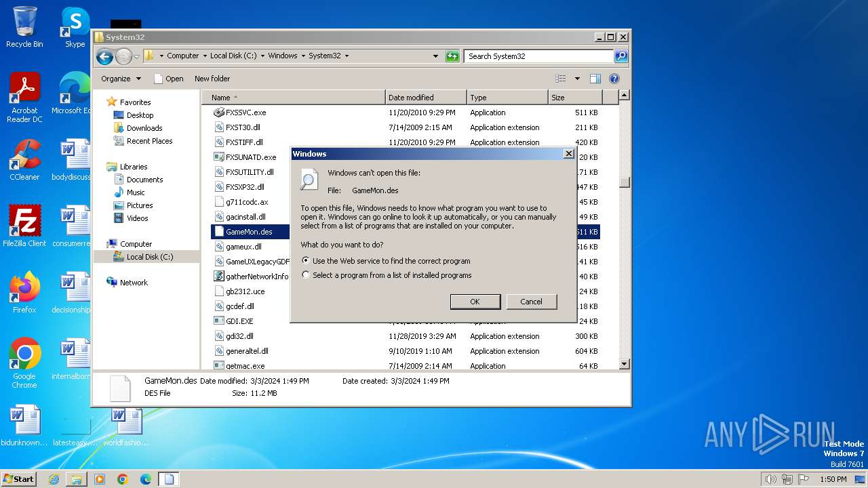Viewport: 868px width, 488px height.
Task: Click the clock showing 1:50 PM
Action: pyautogui.click(x=833, y=479)
